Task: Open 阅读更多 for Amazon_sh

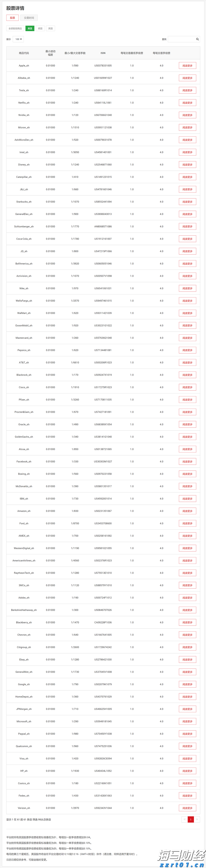Action: tap(187, 511)
